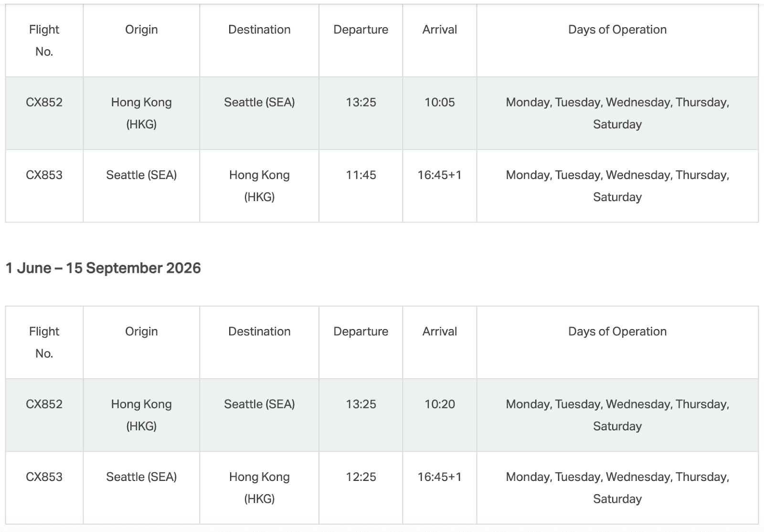Select CX853 in the row departing 12:25
Screen dimensions: 764x532
coord(44,477)
